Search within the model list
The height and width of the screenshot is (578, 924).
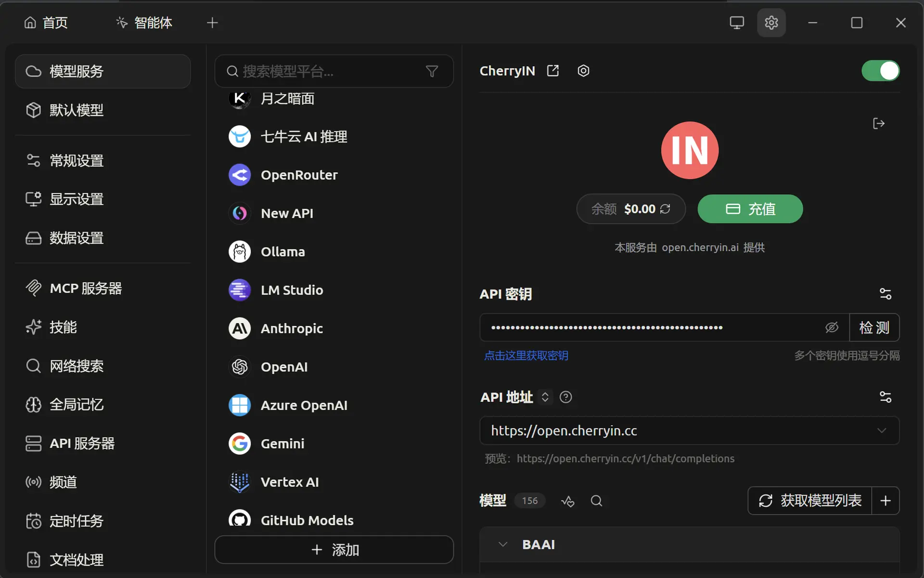(x=596, y=501)
